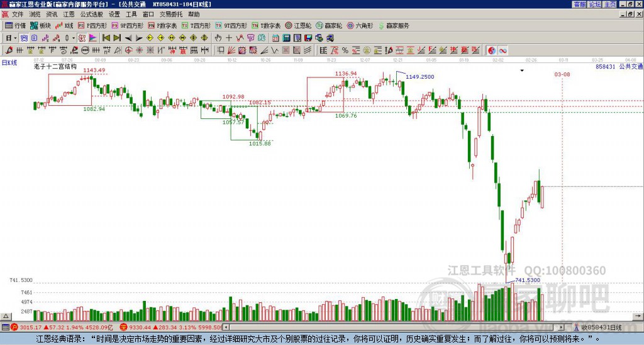
Task: Click the save floppy disk icon
Action: (x=308, y=38)
